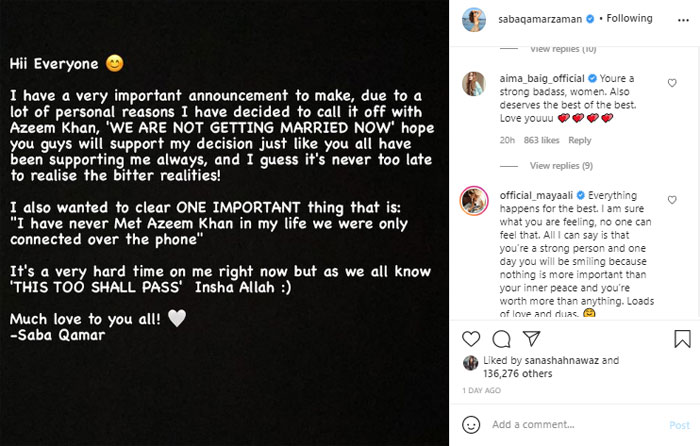Save post with the bookmark icon
The width and height of the screenshot is (700, 446).
(682, 340)
